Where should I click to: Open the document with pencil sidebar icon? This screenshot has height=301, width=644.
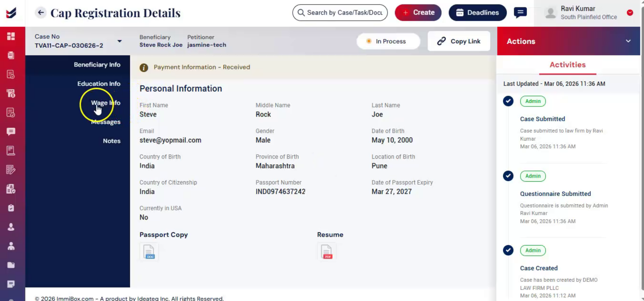click(x=11, y=169)
